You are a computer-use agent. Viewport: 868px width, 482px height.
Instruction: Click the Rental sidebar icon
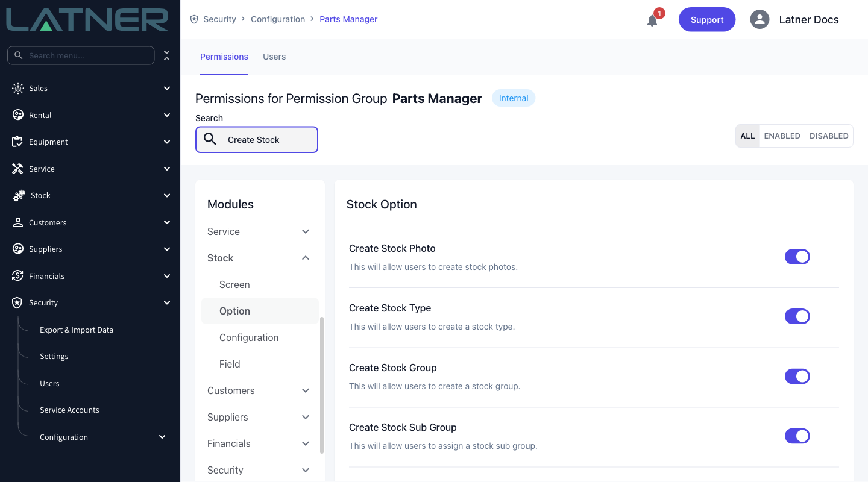(x=17, y=115)
